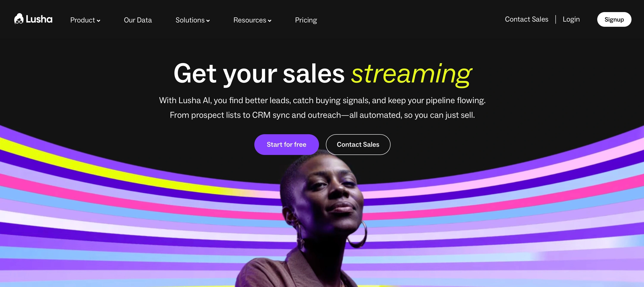Click the Login link
Viewport: 644px width, 287px height.
tap(571, 19)
